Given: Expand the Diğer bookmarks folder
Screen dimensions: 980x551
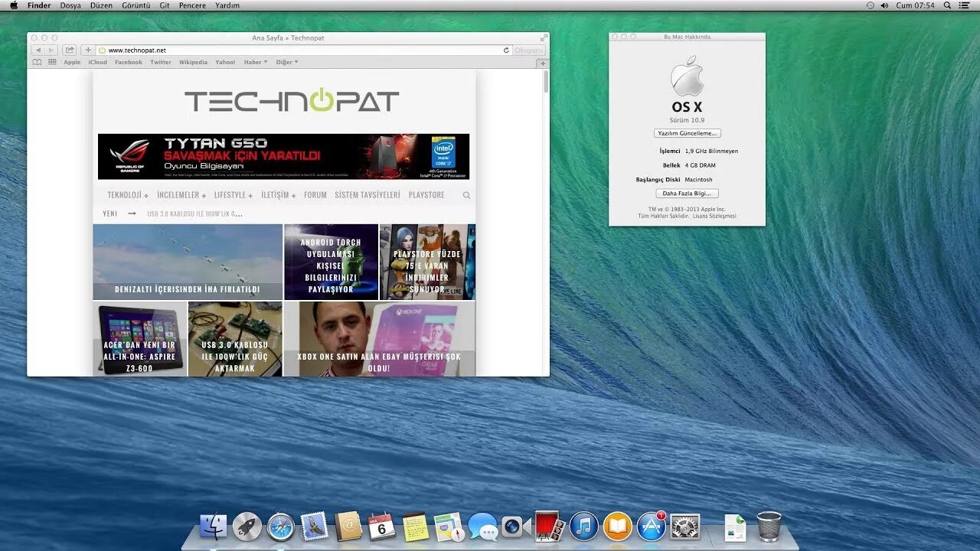Looking at the screenshot, I should (287, 62).
